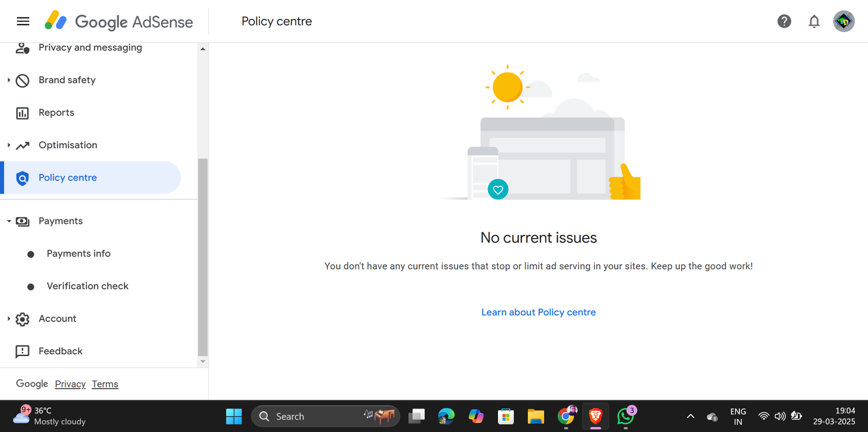
Task: Click the sidebar scrollbar thumb
Action: (203, 257)
